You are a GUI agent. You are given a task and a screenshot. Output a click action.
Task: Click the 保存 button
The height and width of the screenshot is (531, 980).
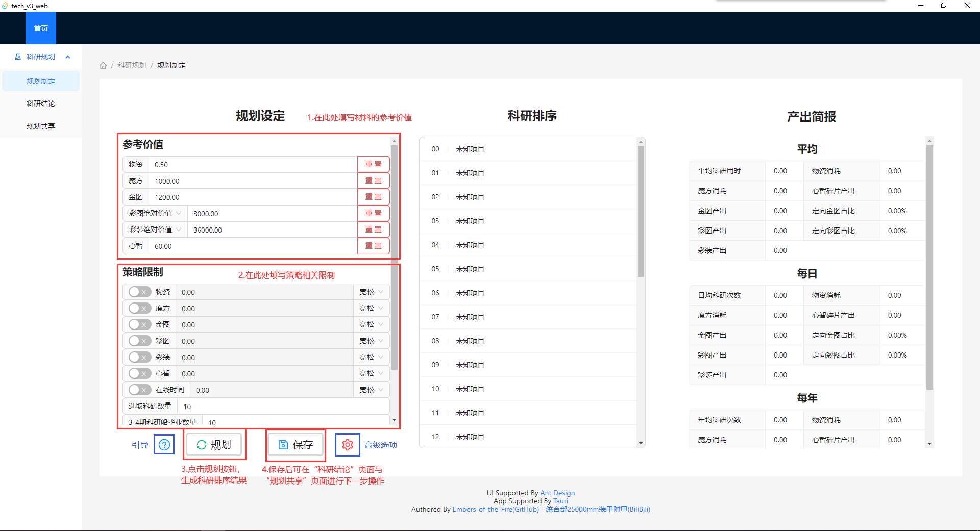pyautogui.click(x=296, y=445)
